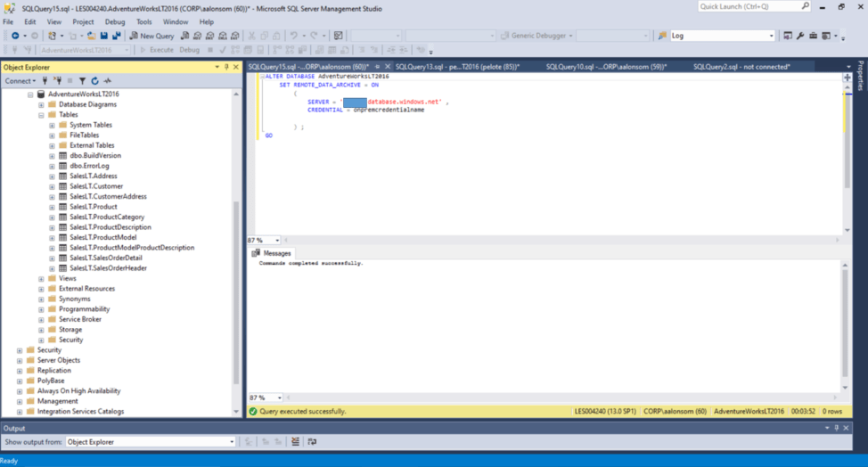
Task: Open the Tools menu
Action: pyautogui.click(x=143, y=21)
